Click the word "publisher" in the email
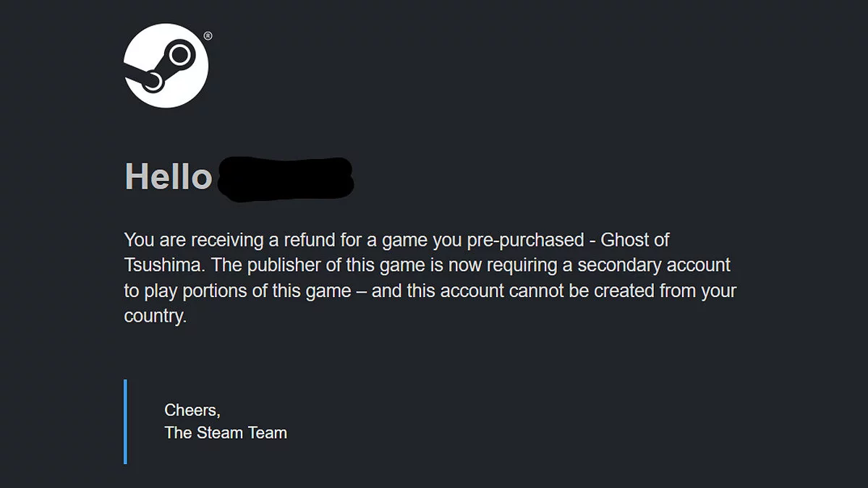The height and width of the screenshot is (488, 868). [x=283, y=265]
